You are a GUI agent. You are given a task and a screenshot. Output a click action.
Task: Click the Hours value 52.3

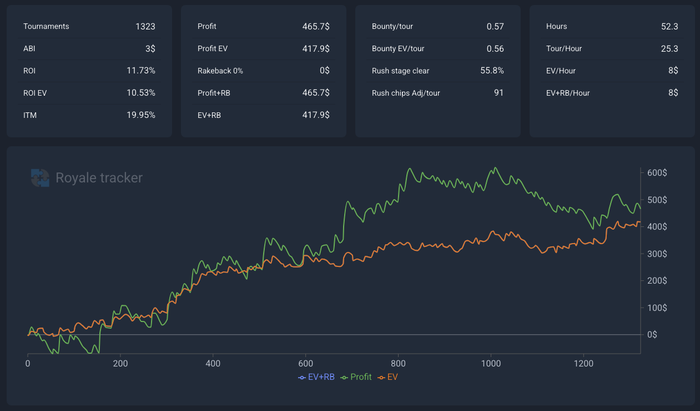670,26
